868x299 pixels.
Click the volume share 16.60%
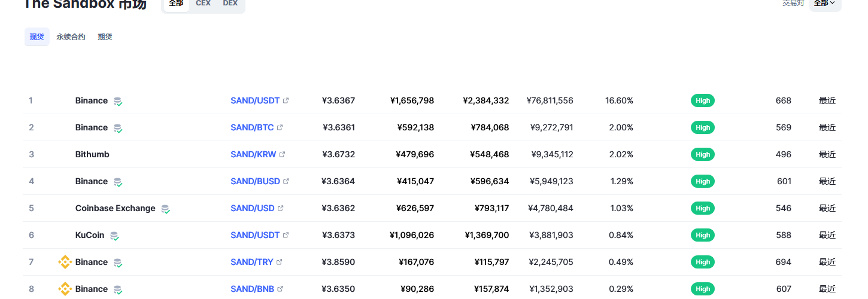pyautogui.click(x=619, y=100)
